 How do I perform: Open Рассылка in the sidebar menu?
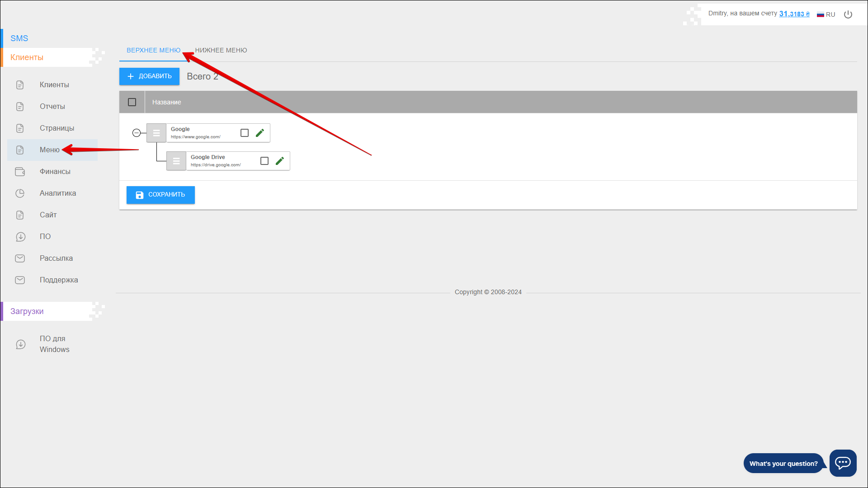pos(56,258)
